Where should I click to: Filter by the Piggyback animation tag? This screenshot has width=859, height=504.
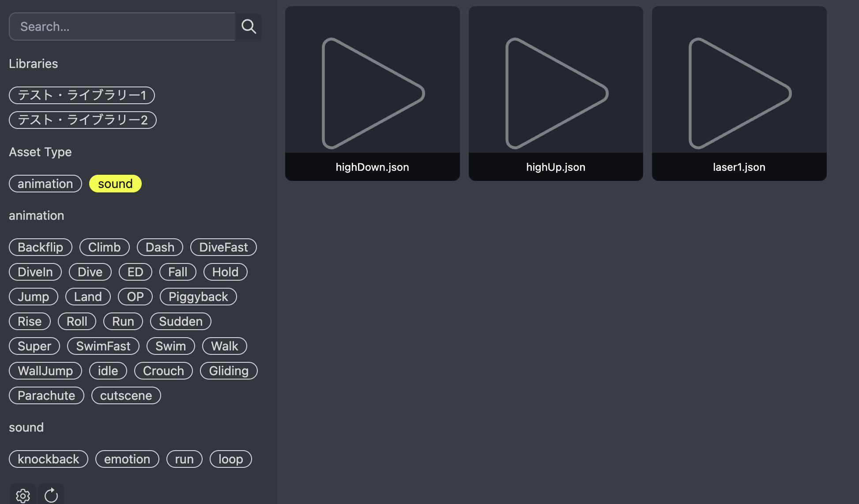pos(198,297)
